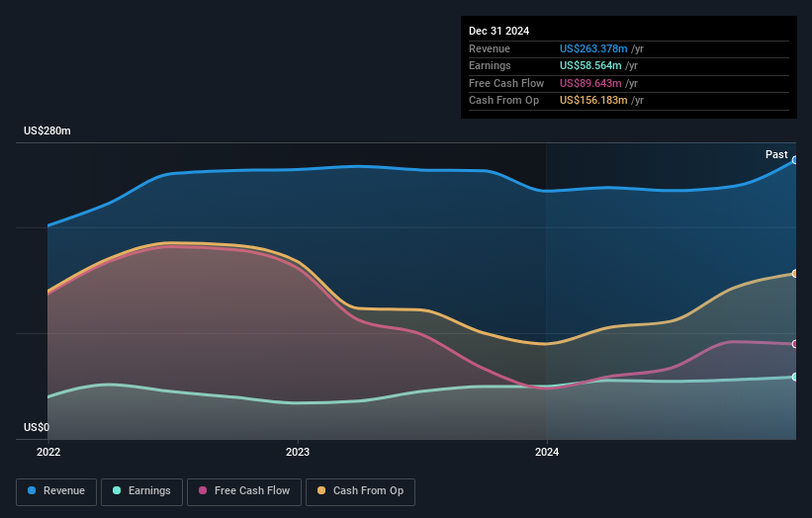Viewport: 812px width, 518px height.
Task: Click the US$89.643m free cash flow value
Action: 590,83
